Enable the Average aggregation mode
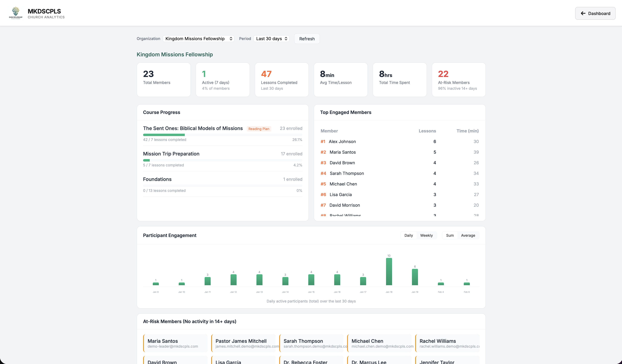The width and height of the screenshot is (622, 364). click(x=468, y=235)
